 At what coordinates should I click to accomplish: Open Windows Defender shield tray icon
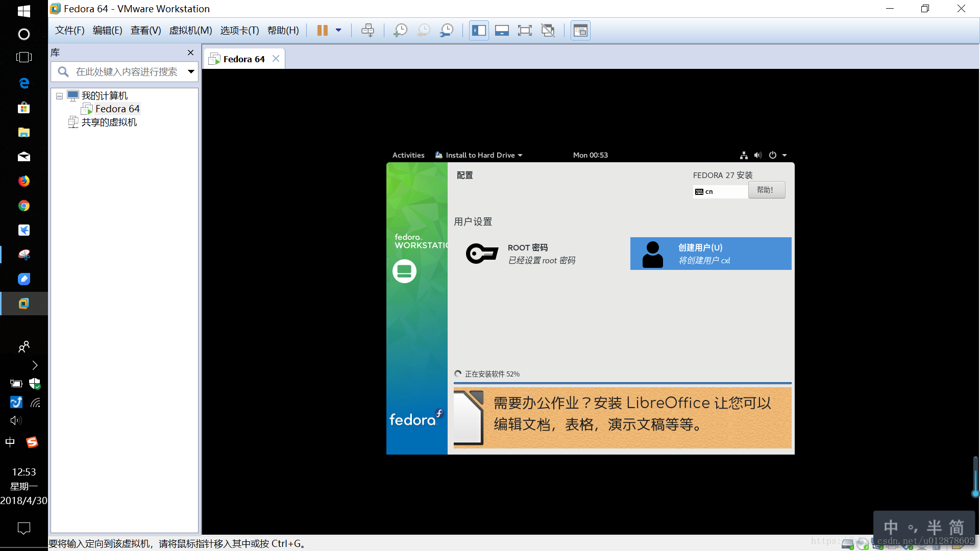35,384
